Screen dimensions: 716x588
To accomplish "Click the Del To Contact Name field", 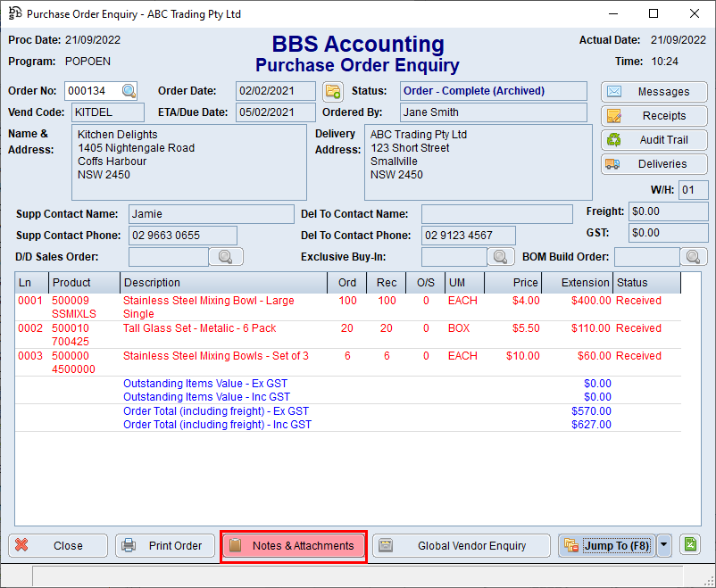I will pyautogui.click(x=496, y=213).
